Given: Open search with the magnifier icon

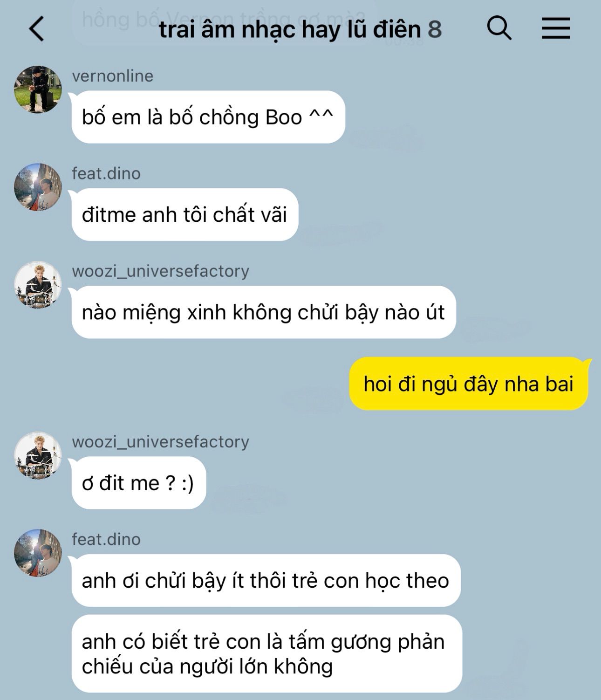Looking at the screenshot, I should 499,27.
